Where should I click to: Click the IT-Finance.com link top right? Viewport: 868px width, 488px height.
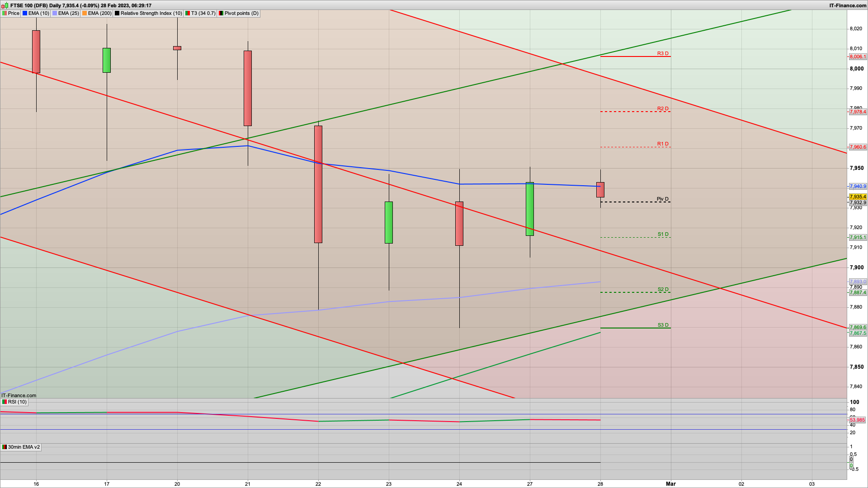(x=847, y=5)
